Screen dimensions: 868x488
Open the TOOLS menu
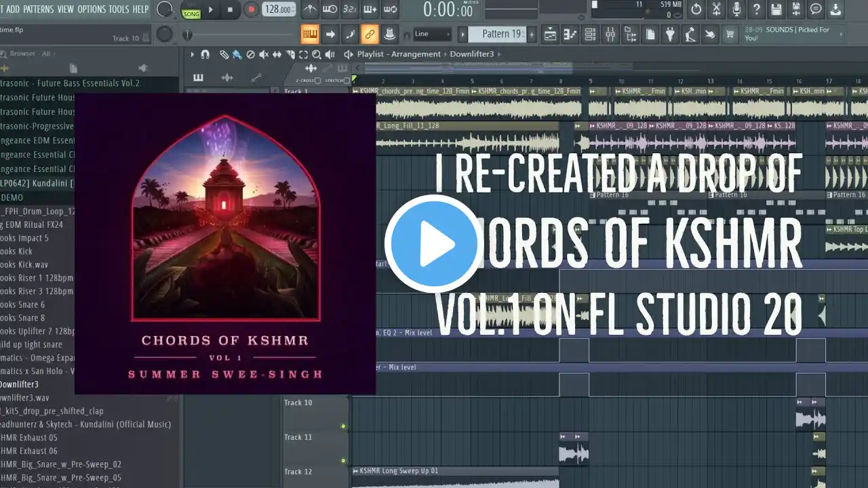[x=119, y=9]
